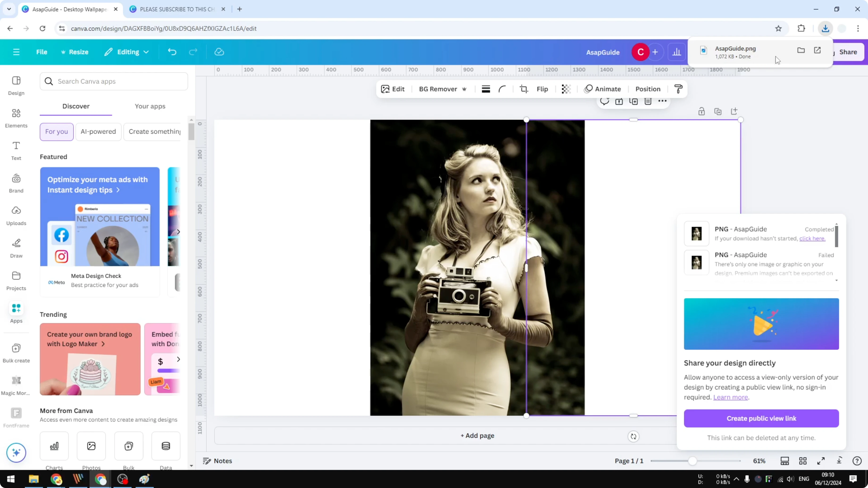Enable the 'For you' filter chip
Viewport: 868px width, 488px height.
click(56, 132)
